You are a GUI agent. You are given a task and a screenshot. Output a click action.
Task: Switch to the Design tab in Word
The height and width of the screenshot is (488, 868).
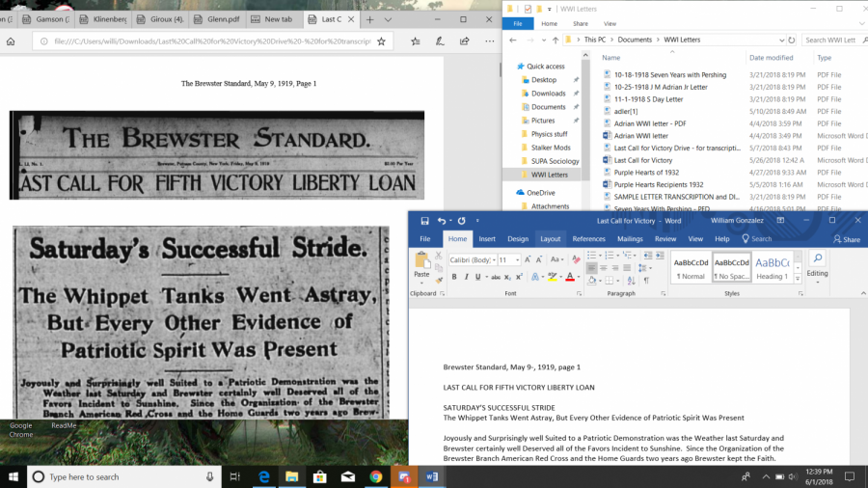[x=518, y=239]
